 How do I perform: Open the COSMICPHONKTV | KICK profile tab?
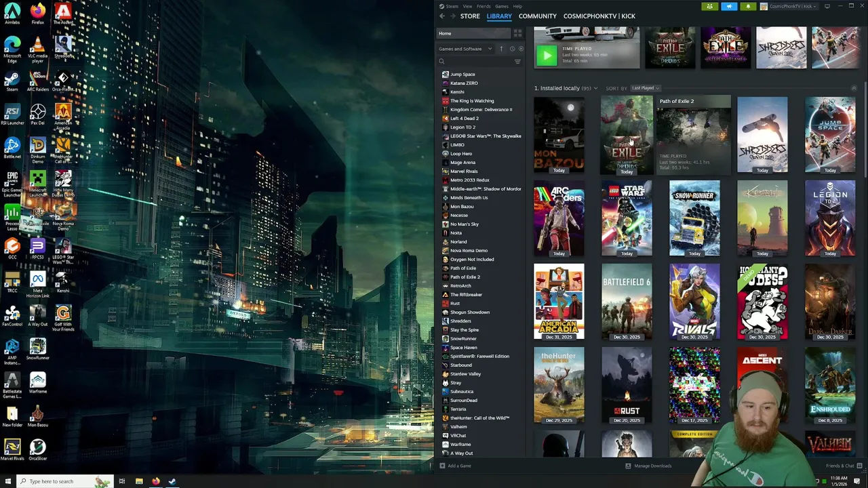click(599, 16)
